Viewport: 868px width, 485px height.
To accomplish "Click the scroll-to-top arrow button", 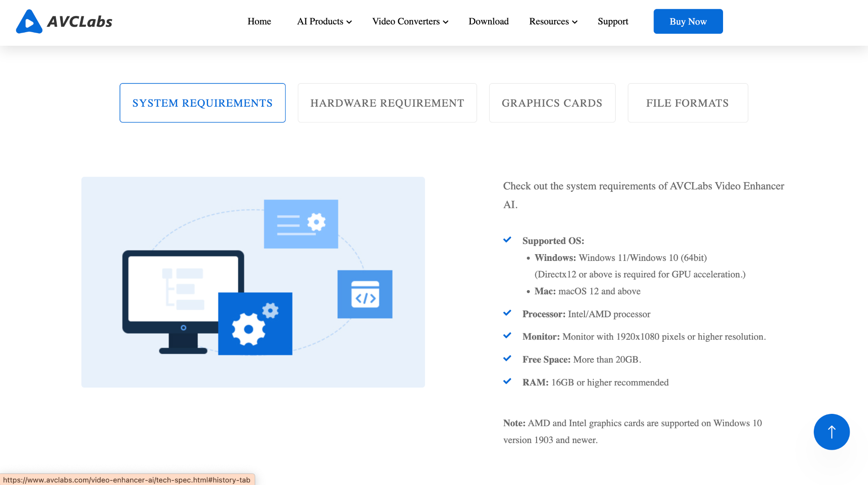I will [x=831, y=432].
